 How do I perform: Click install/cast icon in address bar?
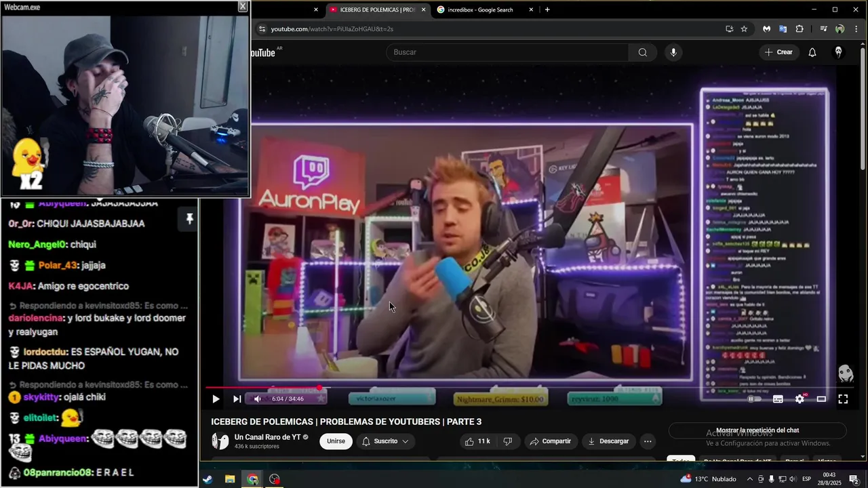coord(729,29)
